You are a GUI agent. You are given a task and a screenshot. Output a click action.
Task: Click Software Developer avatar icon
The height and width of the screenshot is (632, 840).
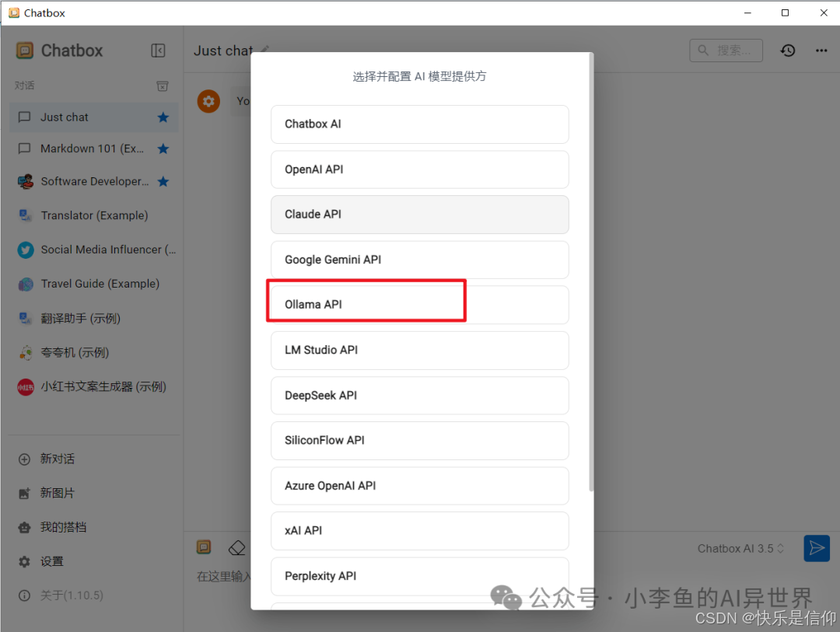click(25, 182)
